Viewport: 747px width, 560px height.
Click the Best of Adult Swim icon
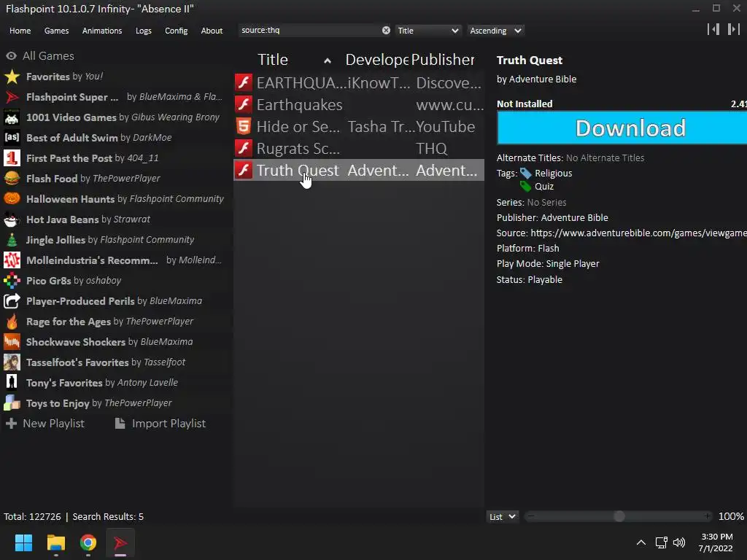point(12,138)
